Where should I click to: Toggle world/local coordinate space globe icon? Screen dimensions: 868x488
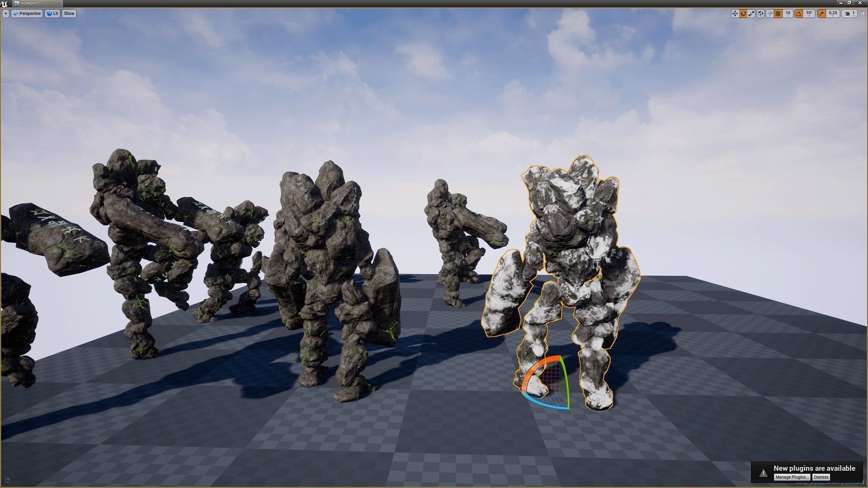click(760, 14)
